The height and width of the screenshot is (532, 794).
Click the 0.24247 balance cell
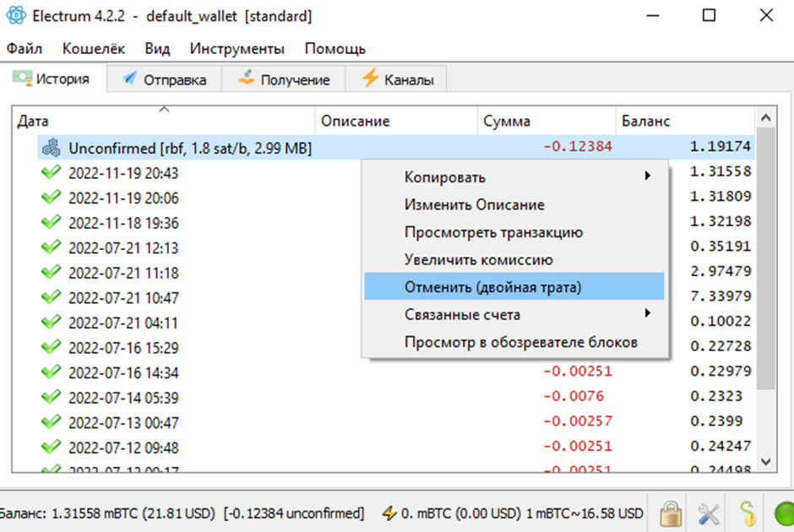(721, 447)
